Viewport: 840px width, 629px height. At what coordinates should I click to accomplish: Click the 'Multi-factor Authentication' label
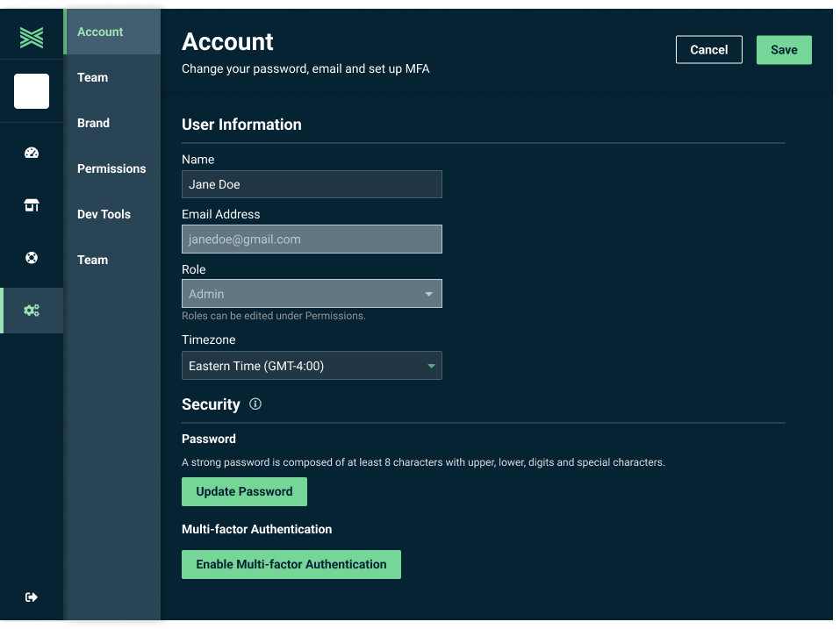[x=256, y=529]
